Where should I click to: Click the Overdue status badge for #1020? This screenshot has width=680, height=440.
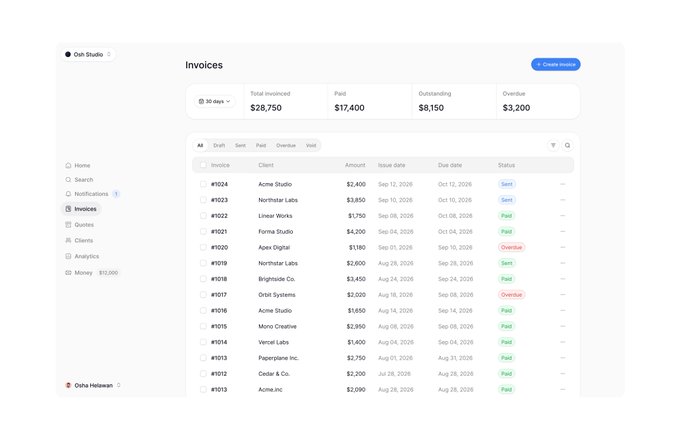click(512, 247)
